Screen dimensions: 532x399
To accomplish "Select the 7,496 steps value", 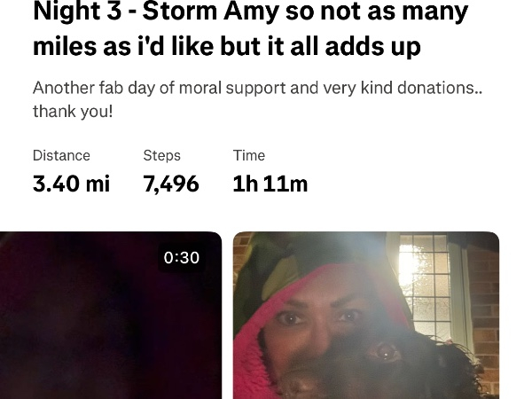I will coord(171,184).
